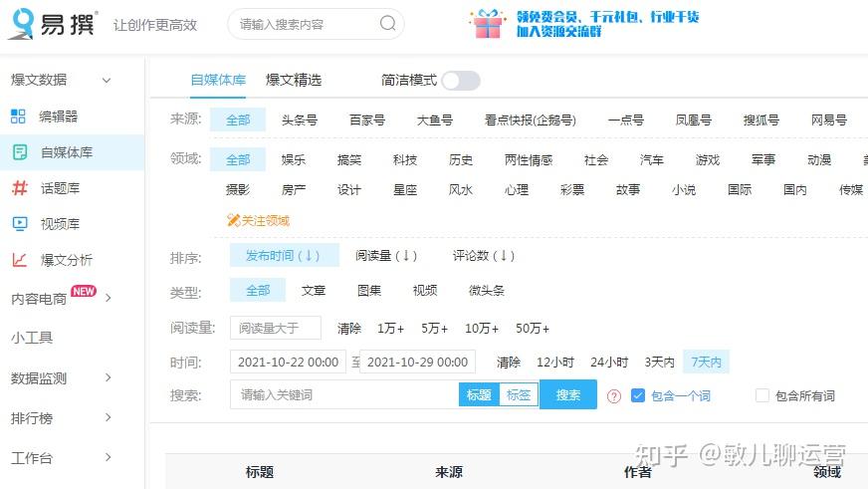Check the 包含所有词 checkbox

point(762,395)
